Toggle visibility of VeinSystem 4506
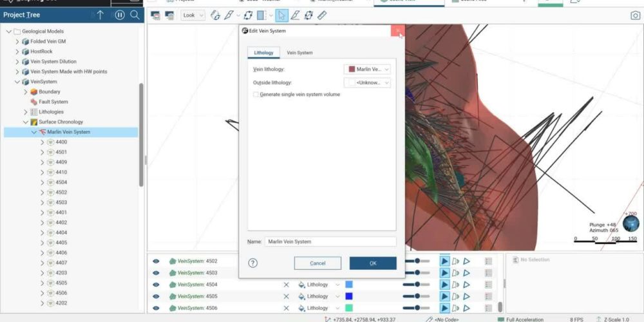 (x=156, y=308)
